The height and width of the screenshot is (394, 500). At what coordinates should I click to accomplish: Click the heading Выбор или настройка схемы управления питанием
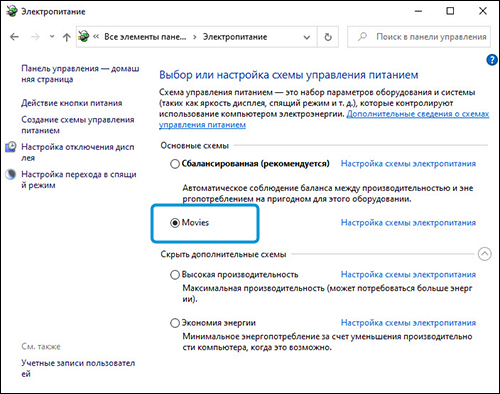pyautogui.click(x=289, y=75)
